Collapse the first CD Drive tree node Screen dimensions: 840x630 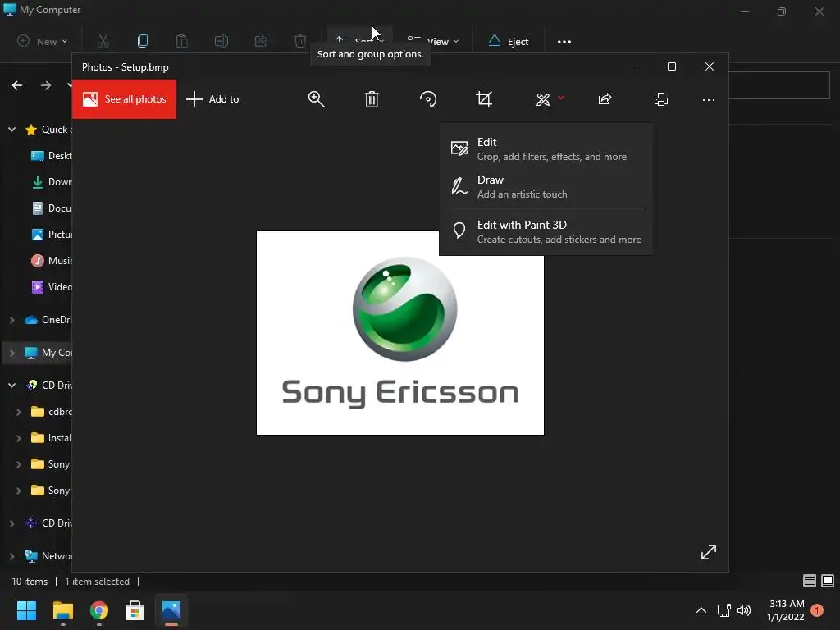(11, 386)
